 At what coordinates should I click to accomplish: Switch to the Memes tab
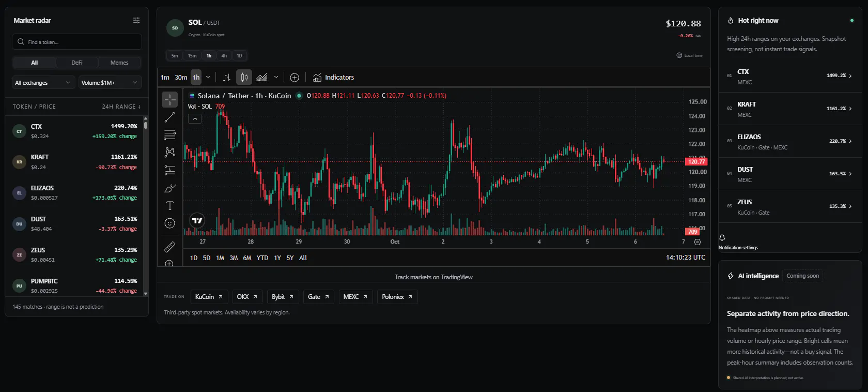pos(119,63)
